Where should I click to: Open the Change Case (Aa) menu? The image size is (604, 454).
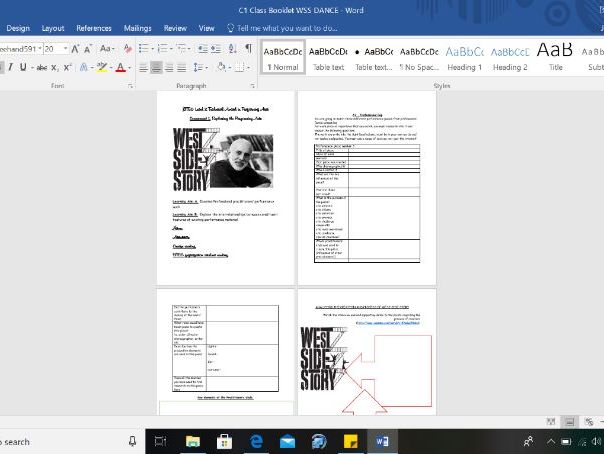(x=107, y=49)
